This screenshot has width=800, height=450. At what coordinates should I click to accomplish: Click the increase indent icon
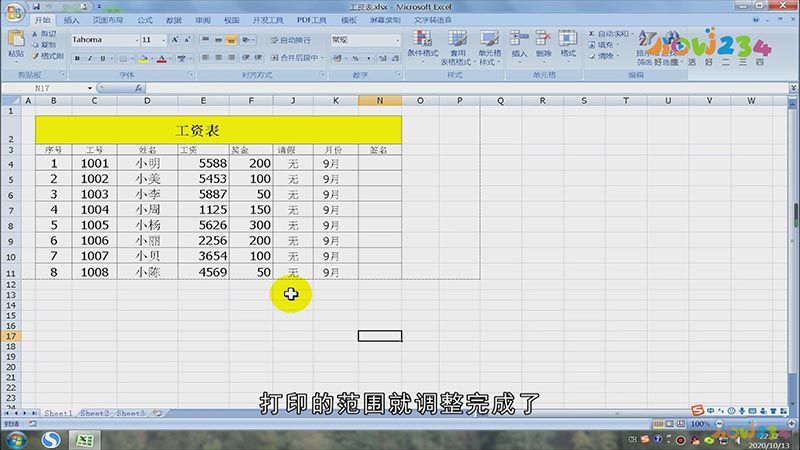tap(258, 58)
